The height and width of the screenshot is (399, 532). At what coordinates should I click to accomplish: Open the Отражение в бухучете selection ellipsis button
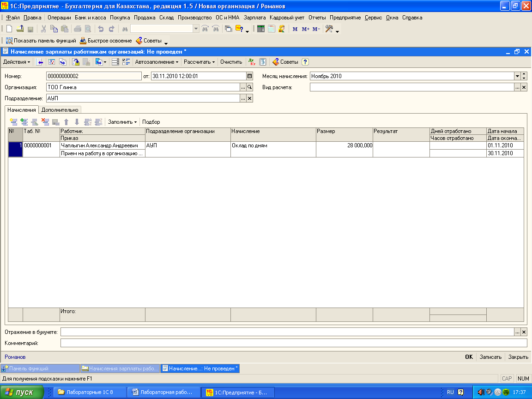[517, 332]
